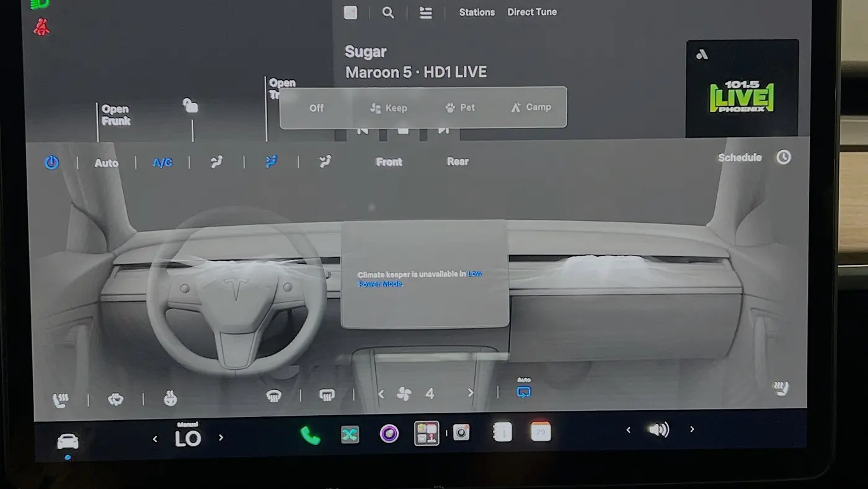Increase fan speed with right chevron
Screen dimensions: 868x489
(471, 393)
